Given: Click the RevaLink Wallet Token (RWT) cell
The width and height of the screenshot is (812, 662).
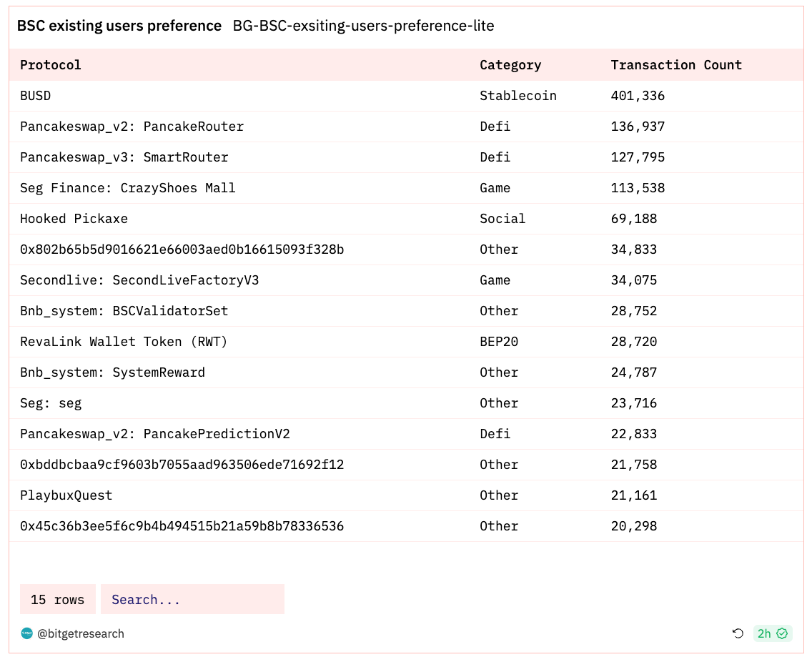Looking at the screenshot, I should (x=123, y=342).
